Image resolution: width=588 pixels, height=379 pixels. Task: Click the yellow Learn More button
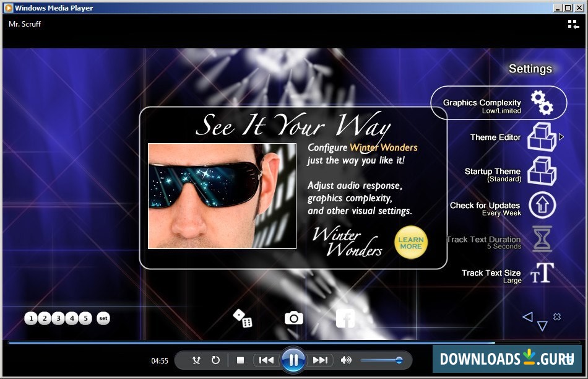[410, 243]
